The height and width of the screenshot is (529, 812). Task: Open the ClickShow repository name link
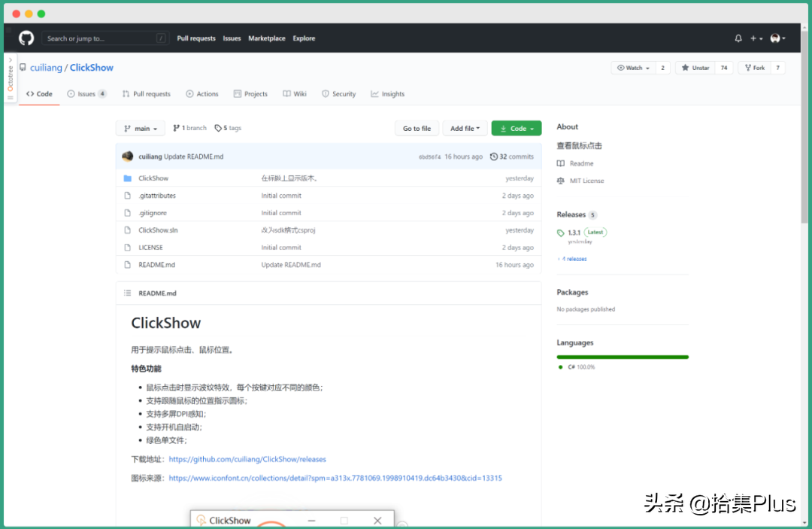(92, 68)
